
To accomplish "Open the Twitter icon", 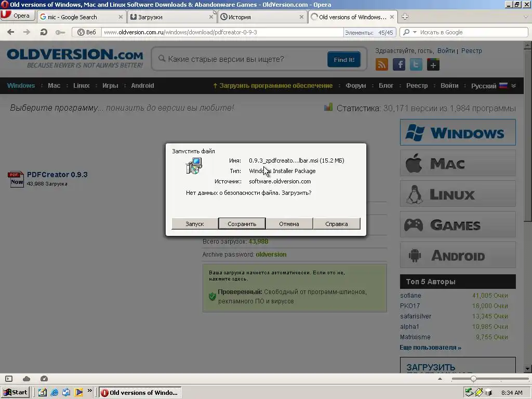I will tap(416, 64).
